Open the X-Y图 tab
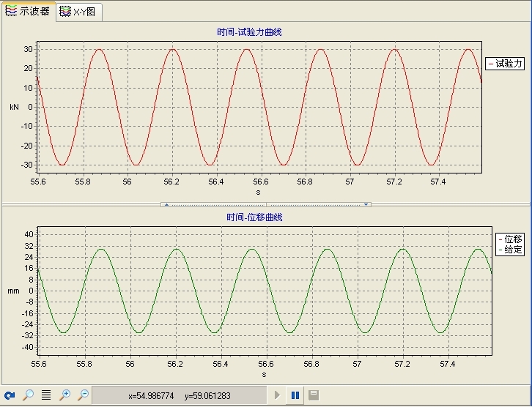Image resolution: width=532 pixels, height=407 pixels. [80, 12]
